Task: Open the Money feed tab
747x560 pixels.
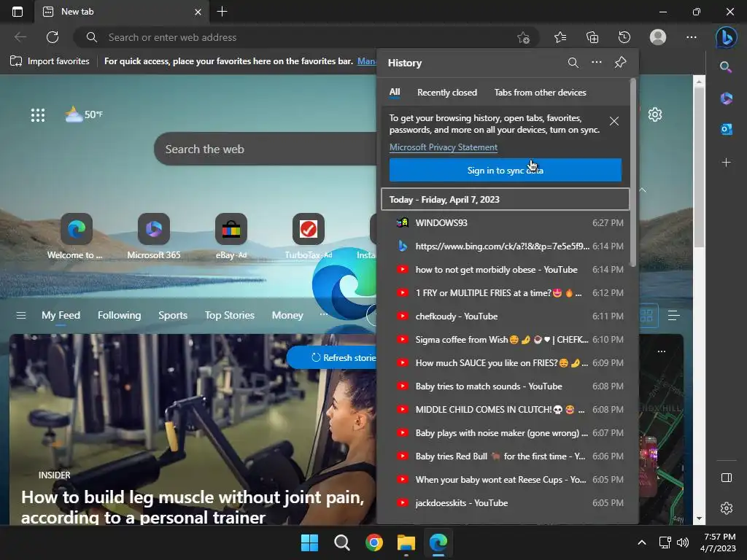Action: pos(287,315)
